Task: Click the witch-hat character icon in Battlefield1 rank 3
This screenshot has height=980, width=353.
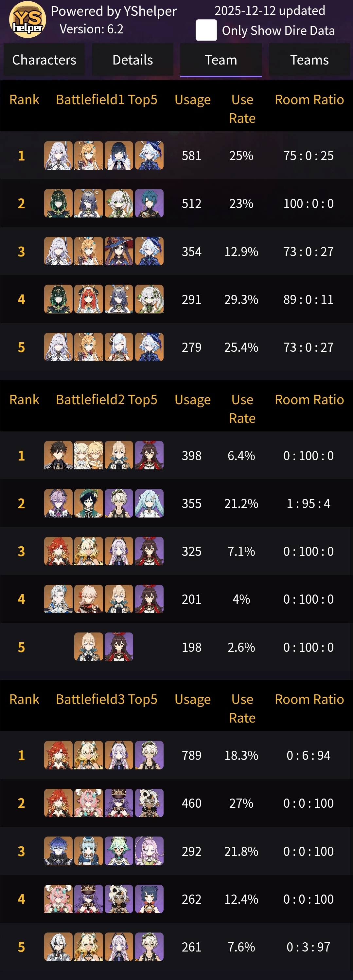Action: (119, 252)
